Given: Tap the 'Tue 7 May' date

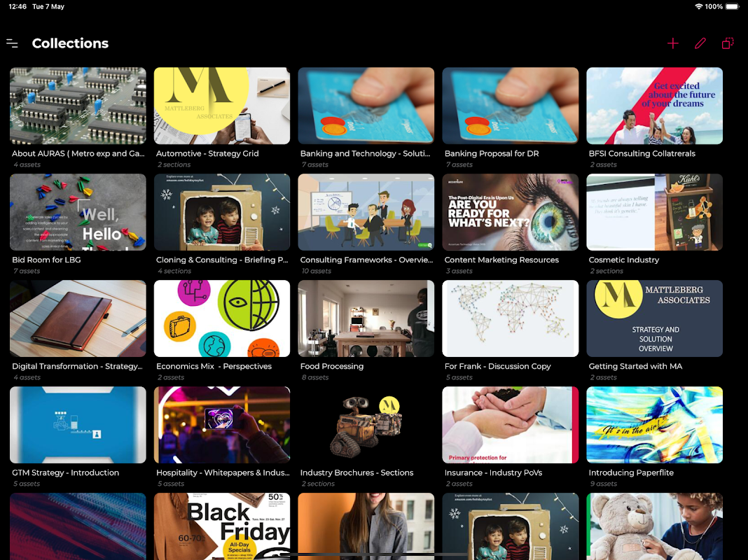Looking at the screenshot, I should pyautogui.click(x=48, y=7).
